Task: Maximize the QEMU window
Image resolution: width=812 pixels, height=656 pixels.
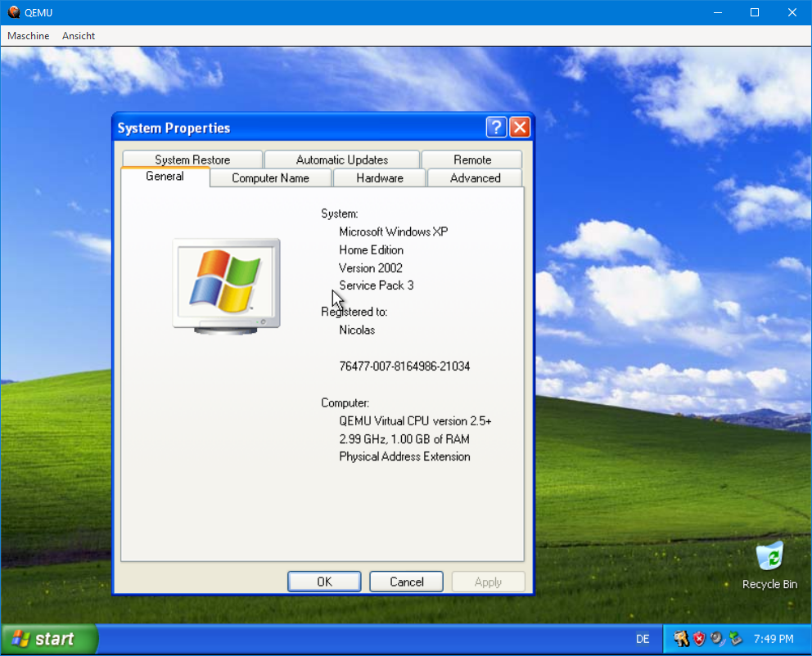Action: 755,12
